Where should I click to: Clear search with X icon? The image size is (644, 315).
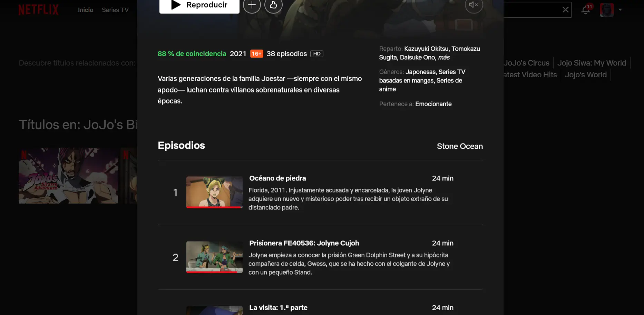click(x=565, y=10)
